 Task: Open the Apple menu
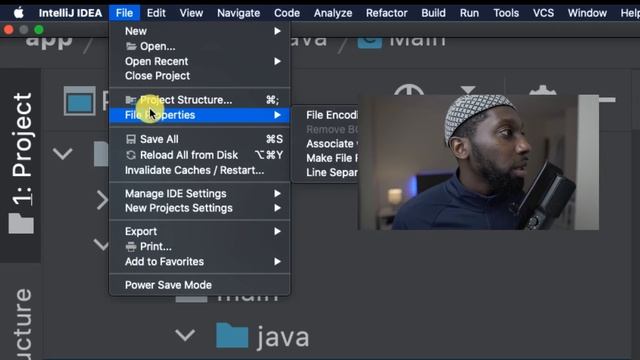(18, 13)
